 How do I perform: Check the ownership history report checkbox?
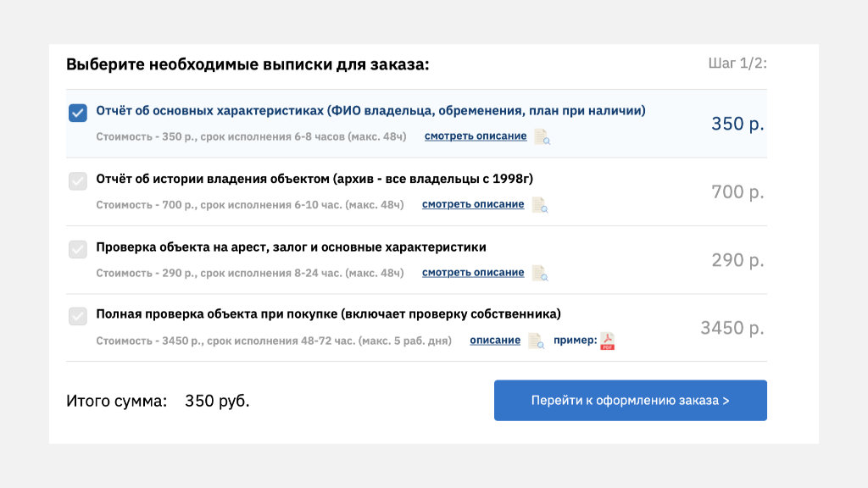78,181
